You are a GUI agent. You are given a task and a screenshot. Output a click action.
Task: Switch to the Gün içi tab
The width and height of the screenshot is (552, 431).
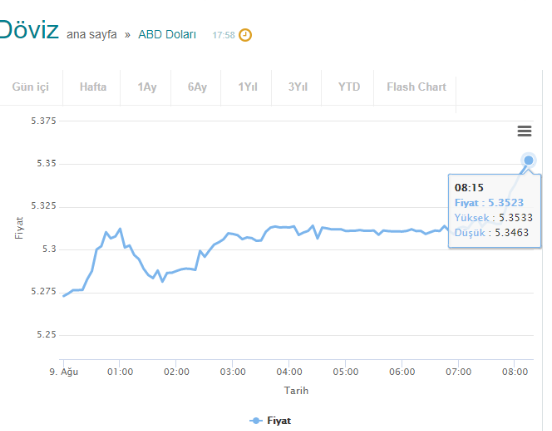(31, 87)
